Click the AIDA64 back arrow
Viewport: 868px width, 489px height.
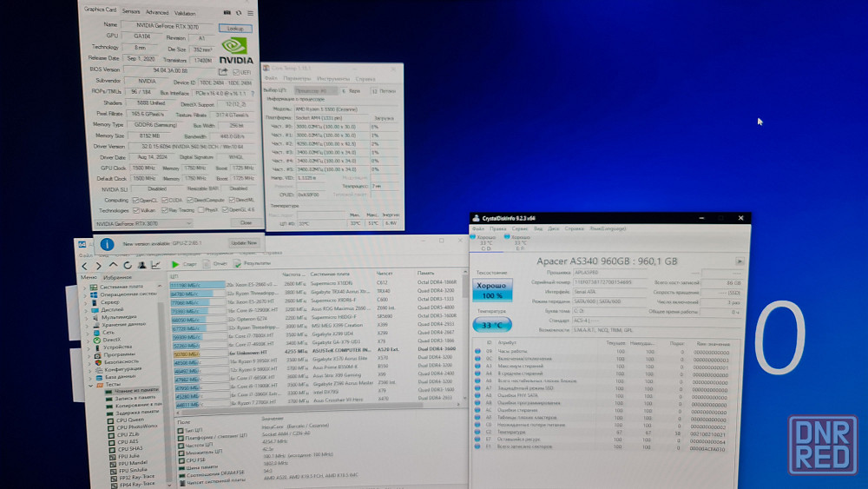[84, 266]
